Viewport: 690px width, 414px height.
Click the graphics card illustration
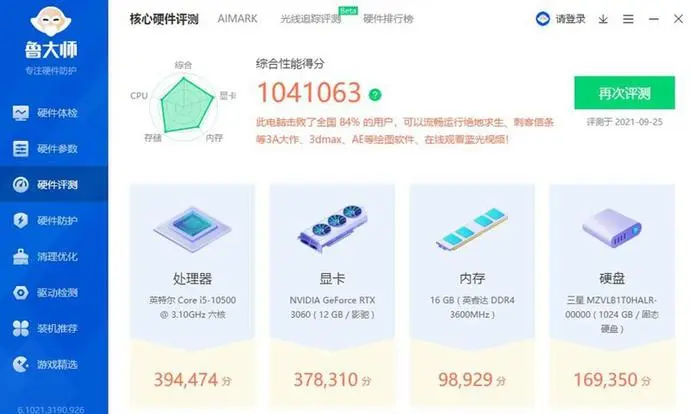[332, 227]
